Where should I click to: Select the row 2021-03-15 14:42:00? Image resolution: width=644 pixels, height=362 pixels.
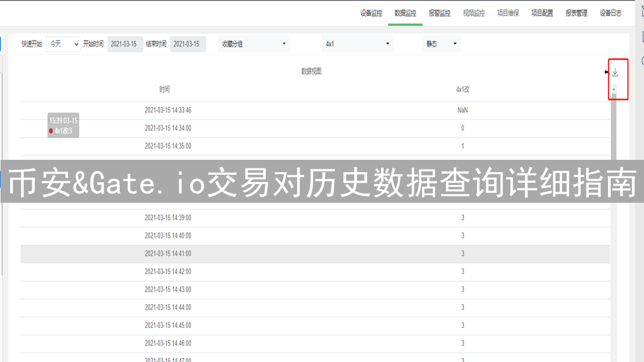pyautogui.click(x=315, y=272)
